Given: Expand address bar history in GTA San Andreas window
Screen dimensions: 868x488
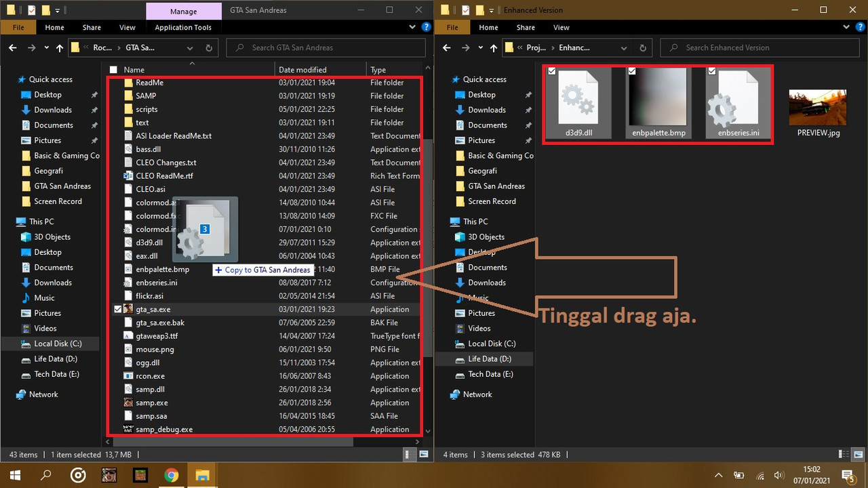Looking at the screenshot, I should 191,48.
